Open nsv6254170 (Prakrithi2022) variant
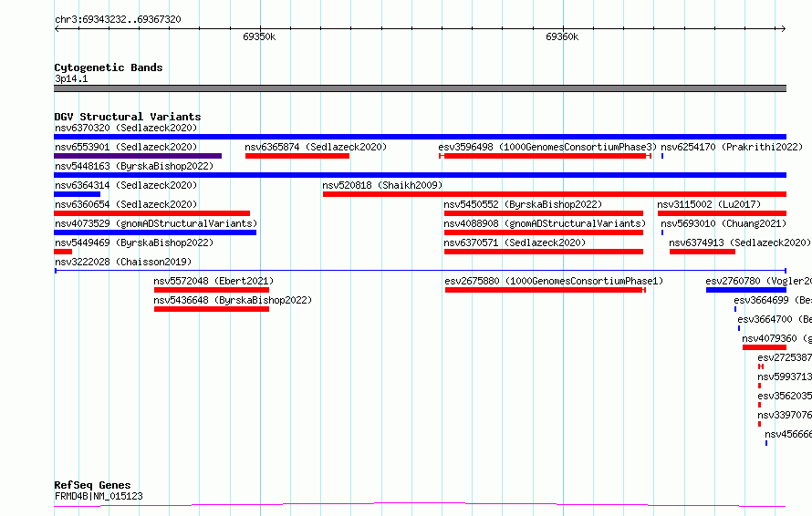Viewport: 812px width, 516px height. 732,147
